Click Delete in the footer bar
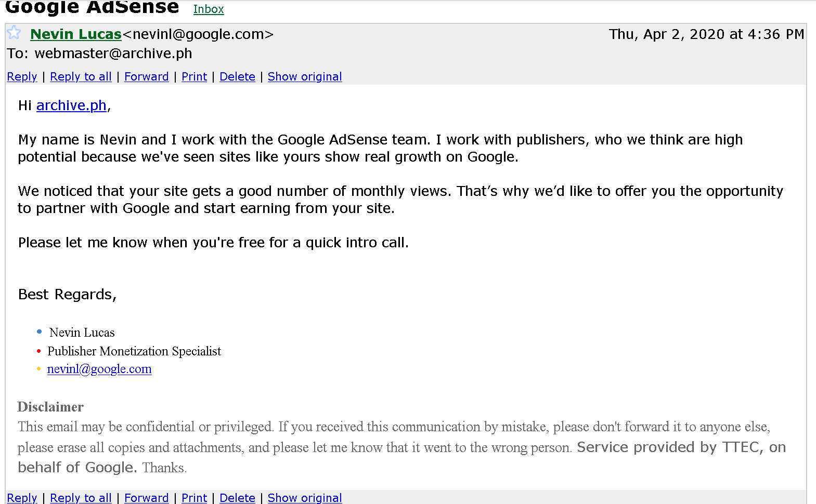 coord(237,498)
